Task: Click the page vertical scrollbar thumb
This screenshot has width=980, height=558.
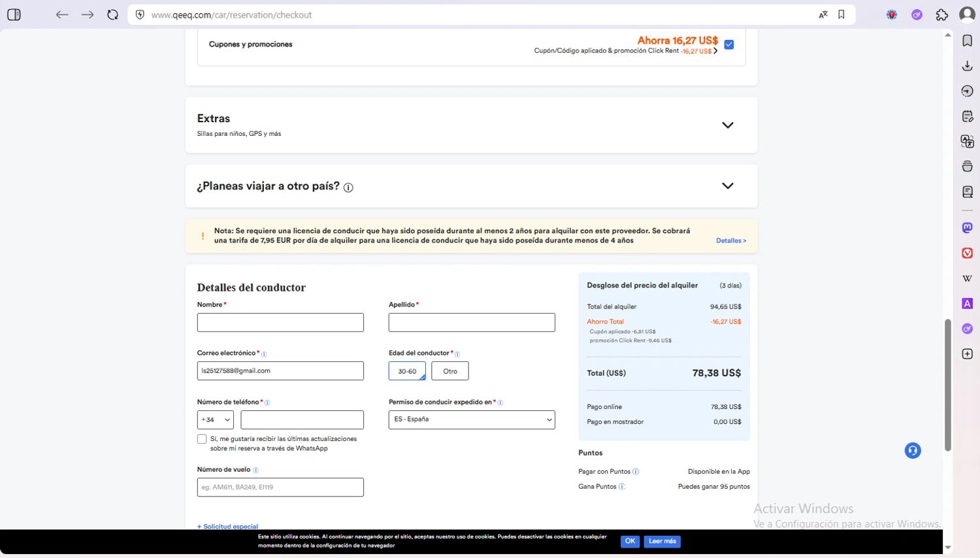Action: (x=948, y=385)
